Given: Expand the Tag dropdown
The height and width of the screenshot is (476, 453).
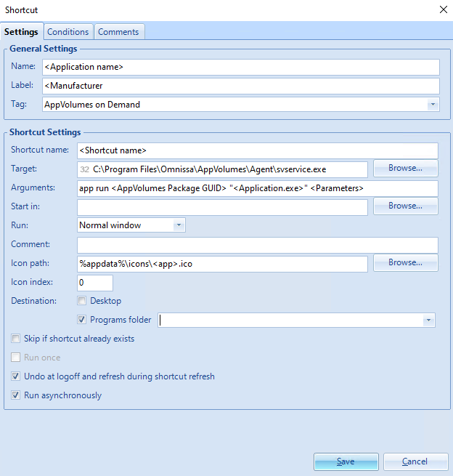Looking at the screenshot, I should point(433,105).
